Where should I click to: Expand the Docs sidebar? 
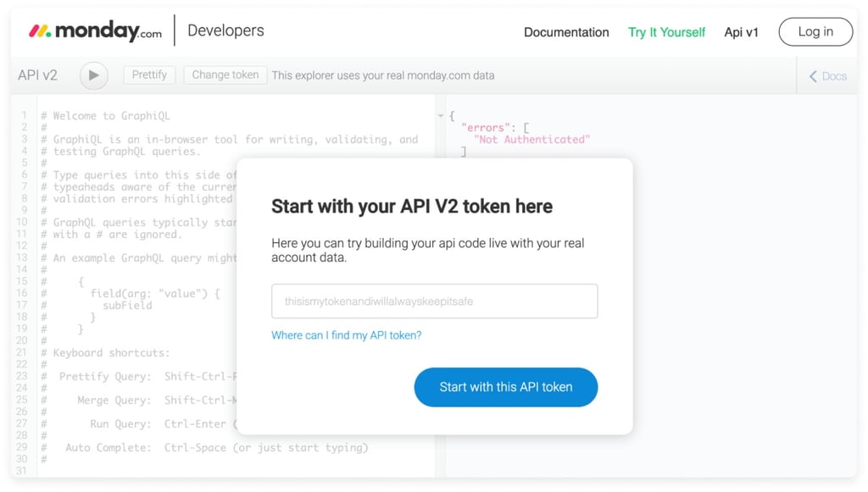coord(827,76)
